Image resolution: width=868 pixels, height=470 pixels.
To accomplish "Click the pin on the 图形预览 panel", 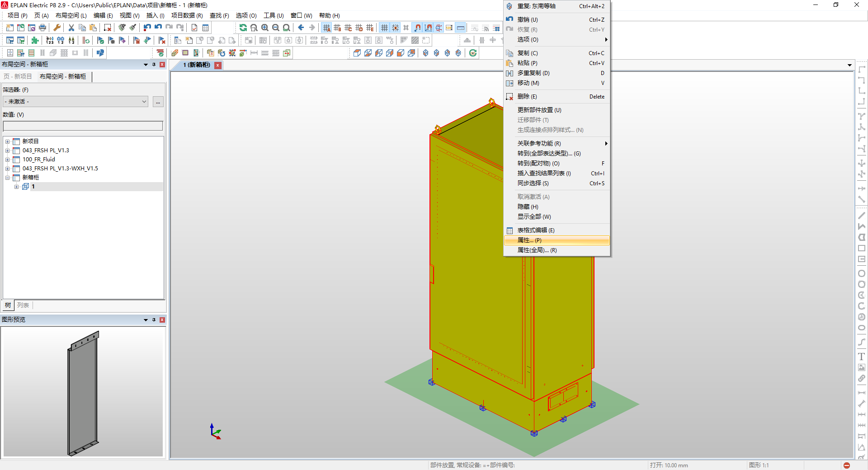I will 154,320.
